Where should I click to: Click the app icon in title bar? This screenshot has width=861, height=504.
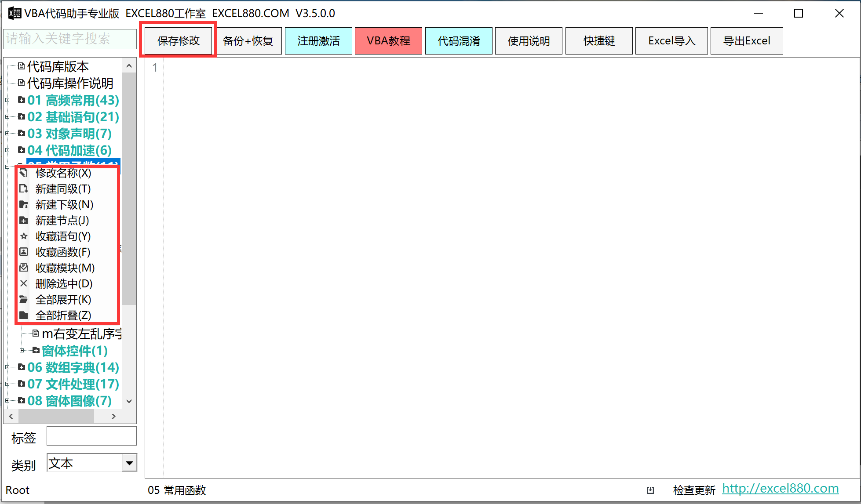click(15, 13)
